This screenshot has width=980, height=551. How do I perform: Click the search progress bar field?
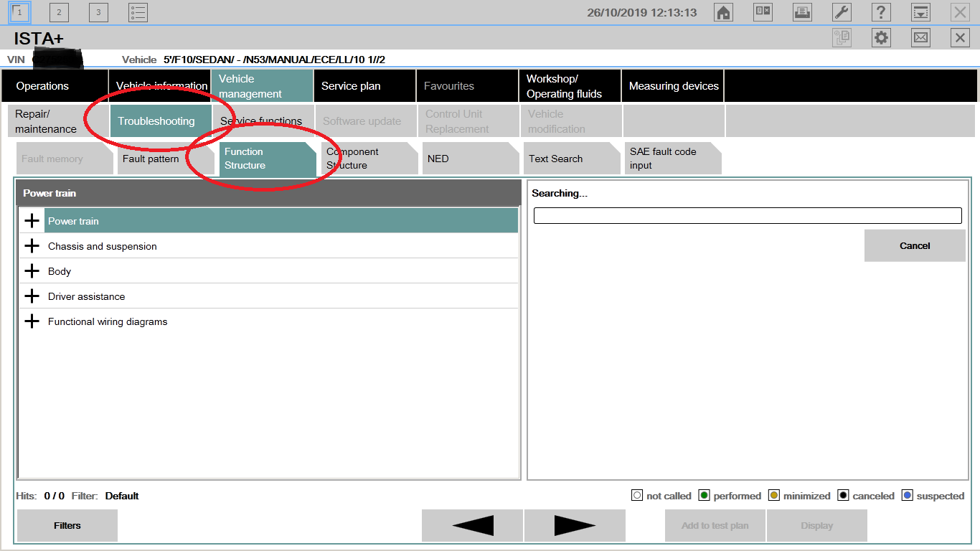point(748,216)
